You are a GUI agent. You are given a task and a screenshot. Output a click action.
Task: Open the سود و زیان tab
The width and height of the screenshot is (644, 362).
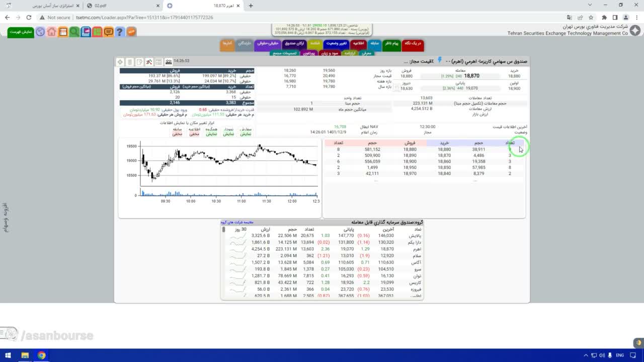click(330, 53)
